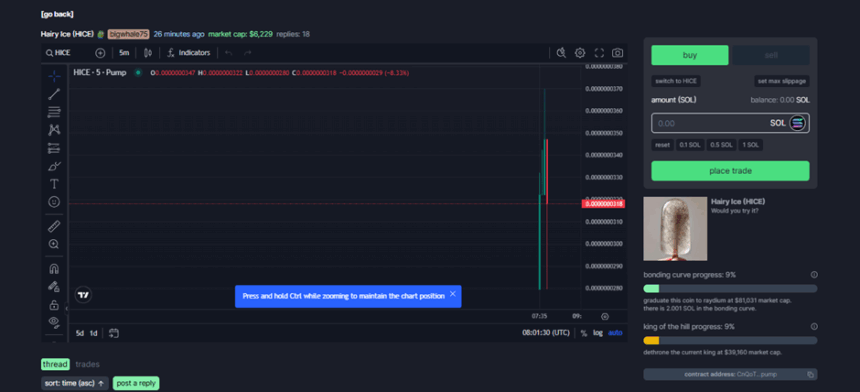The image size is (860, 392).
Task: Show bonding curve progress info icon
Action: point(814,275)
